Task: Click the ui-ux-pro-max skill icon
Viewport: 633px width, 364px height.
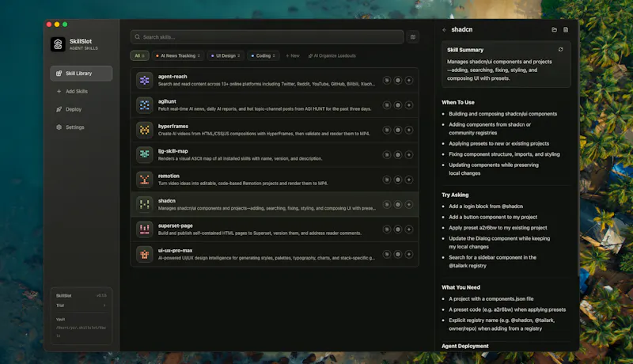Action: point(145,254)
